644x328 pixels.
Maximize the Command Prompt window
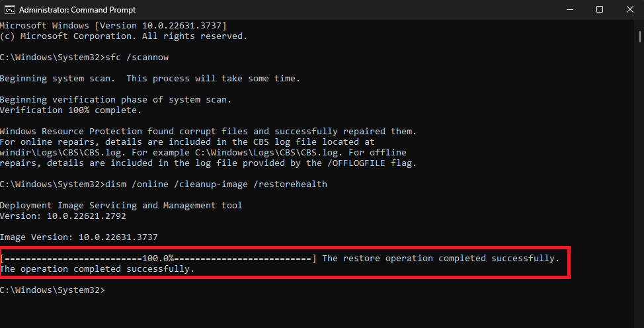tap(600, 9)
